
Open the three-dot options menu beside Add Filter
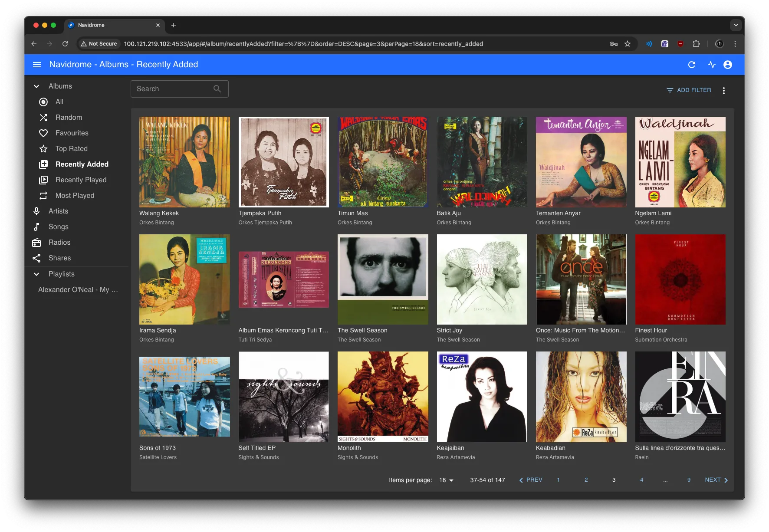point(723,90)
